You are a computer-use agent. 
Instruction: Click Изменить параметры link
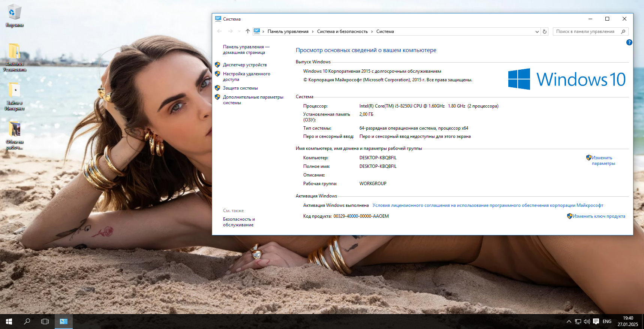(x=603, y=160)
